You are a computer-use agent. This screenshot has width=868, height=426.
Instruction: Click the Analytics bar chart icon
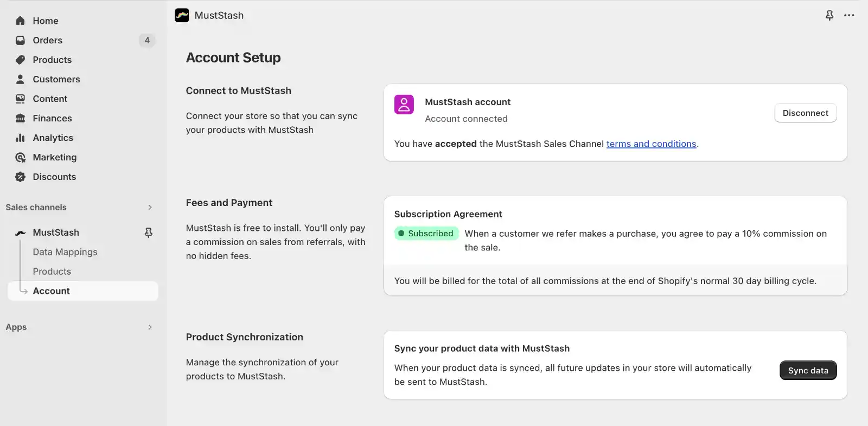20,138
